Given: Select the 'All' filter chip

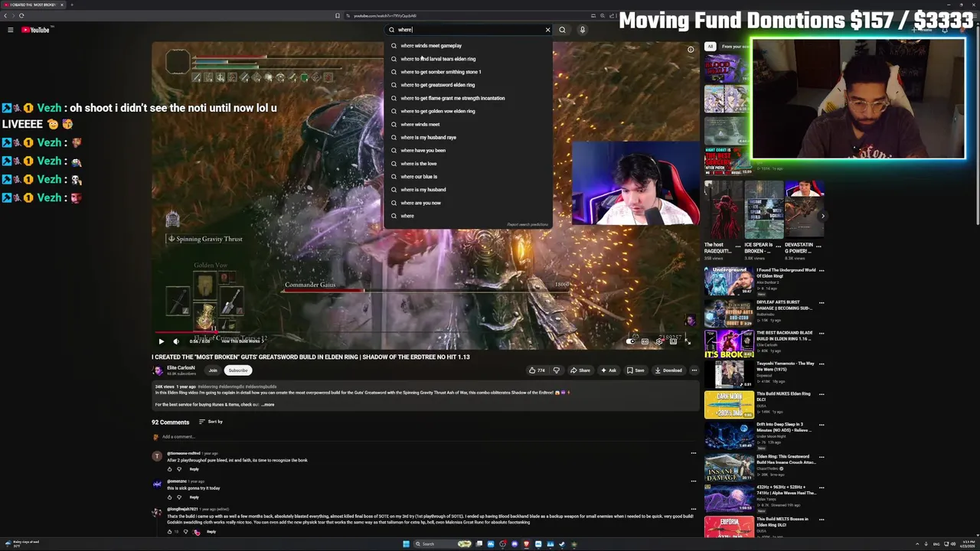Looking at the screenshot, I should (x=710, y=47).
